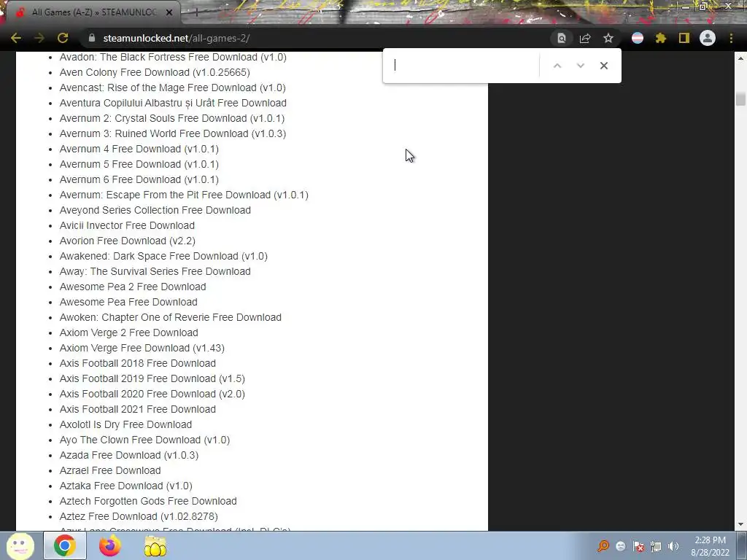Screen dimensions: 747x560
Task: Close the find bar
Action: 603,66
